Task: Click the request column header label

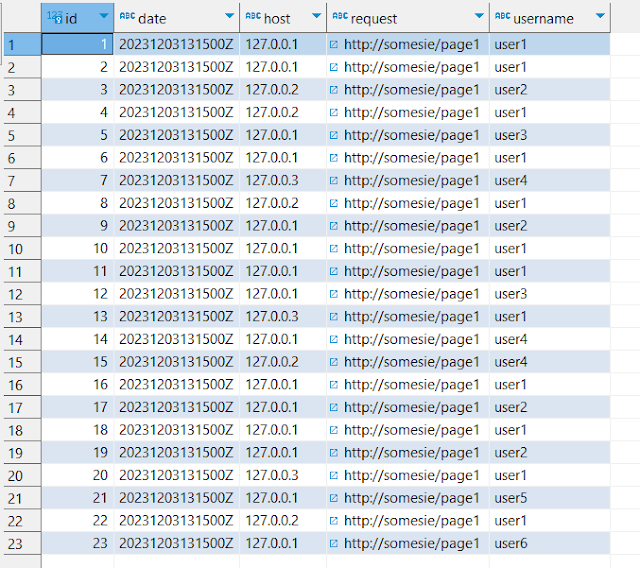Action: pos(374,18)
